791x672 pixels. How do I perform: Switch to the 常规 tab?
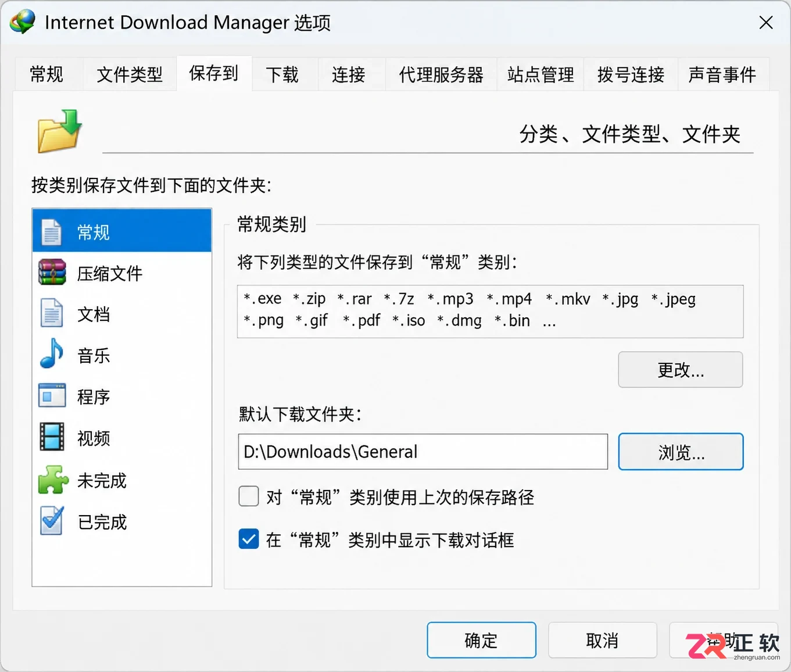click(x=46, y=74)
